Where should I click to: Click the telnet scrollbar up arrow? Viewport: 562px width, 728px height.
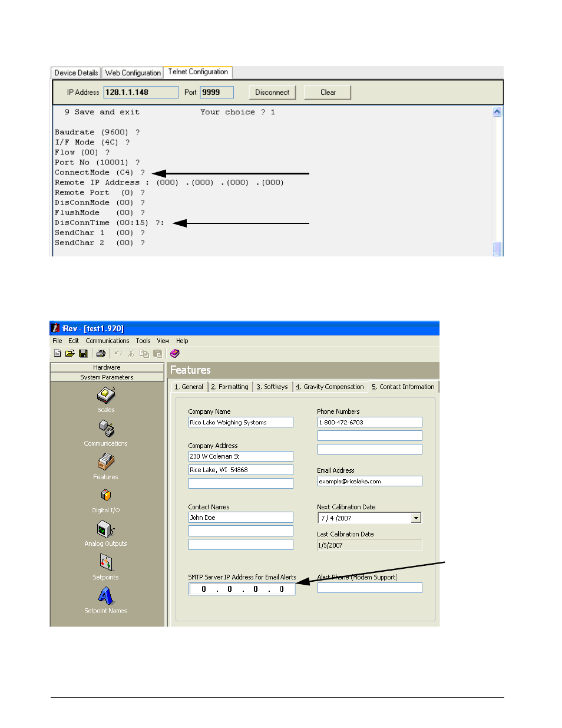click(x=497, y=112)
